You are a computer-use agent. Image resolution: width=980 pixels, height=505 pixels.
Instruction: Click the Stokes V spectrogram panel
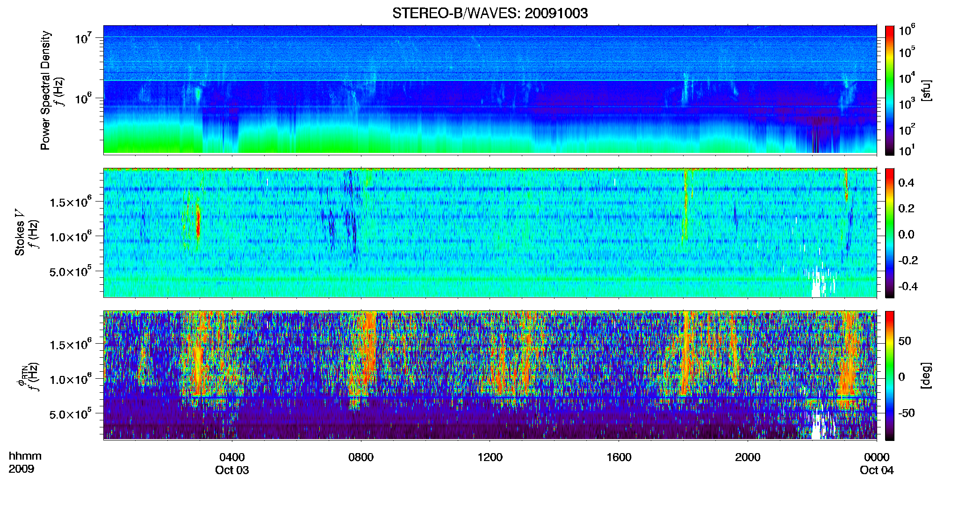[x=490, y=233]
